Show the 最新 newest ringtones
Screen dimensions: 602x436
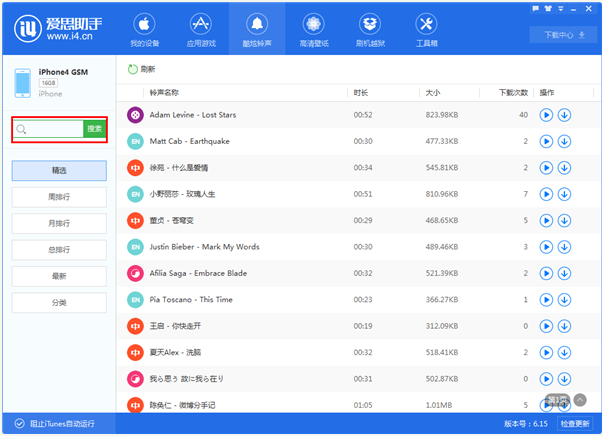[x=59, y=276]
